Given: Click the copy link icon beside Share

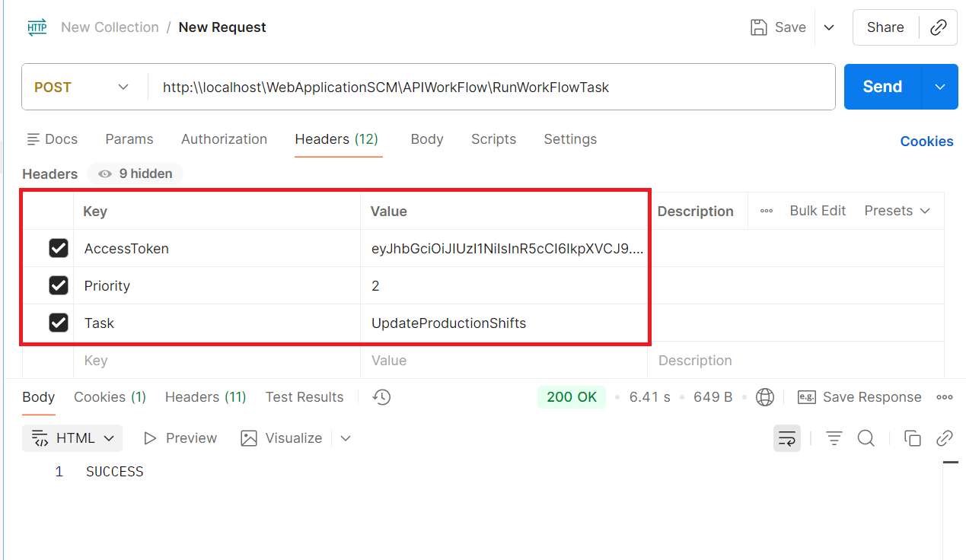Looking at the screenshot, I should (939, 27).
